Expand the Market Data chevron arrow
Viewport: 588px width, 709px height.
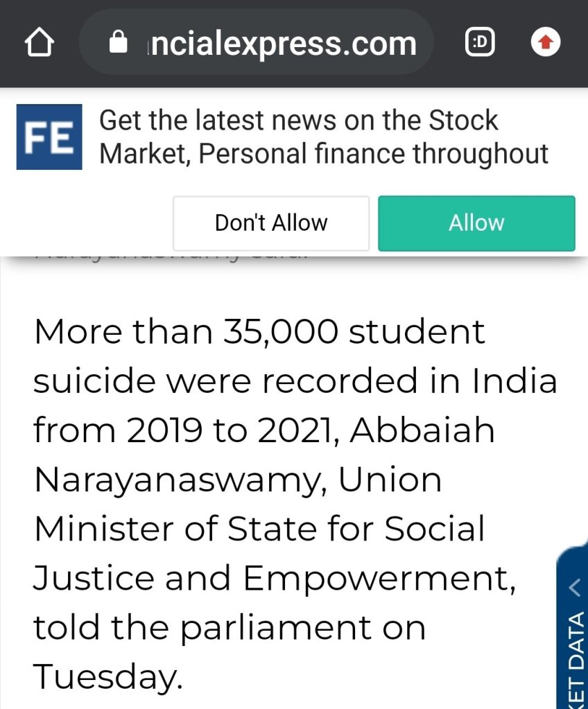coord(574,588)
